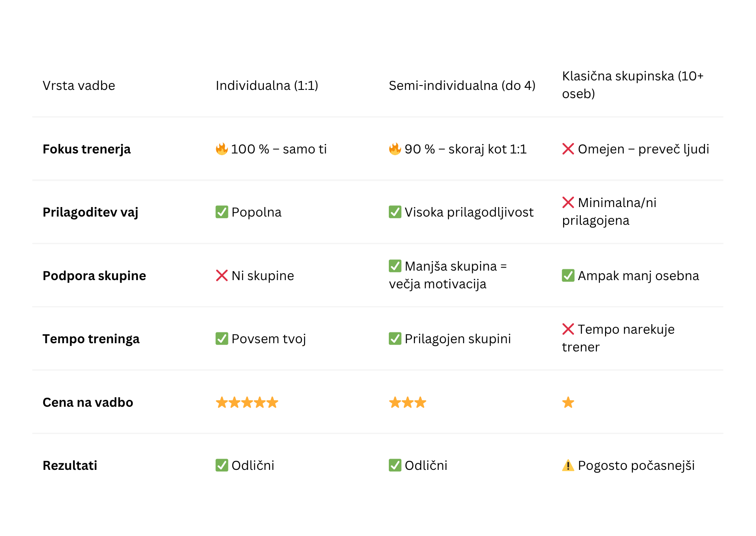Click the fire icon beside '100 % – samo ti'
Screen dimensions: 756x536
[221, 149]
